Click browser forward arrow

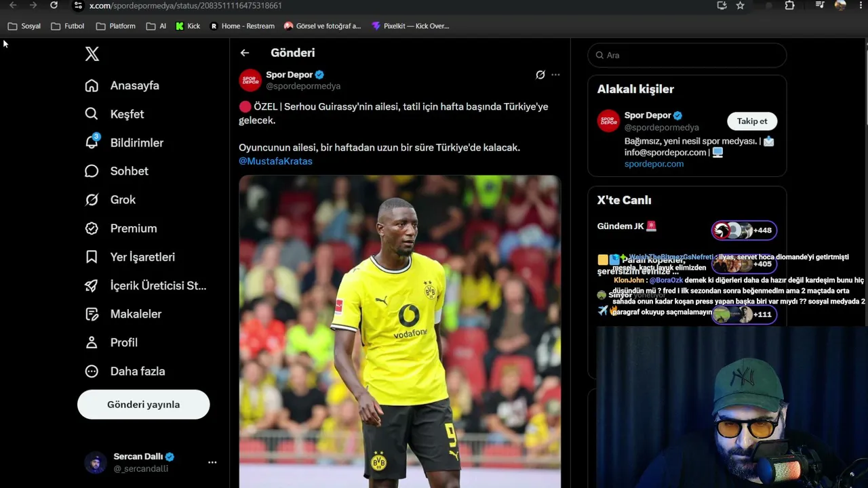point(33,5)
